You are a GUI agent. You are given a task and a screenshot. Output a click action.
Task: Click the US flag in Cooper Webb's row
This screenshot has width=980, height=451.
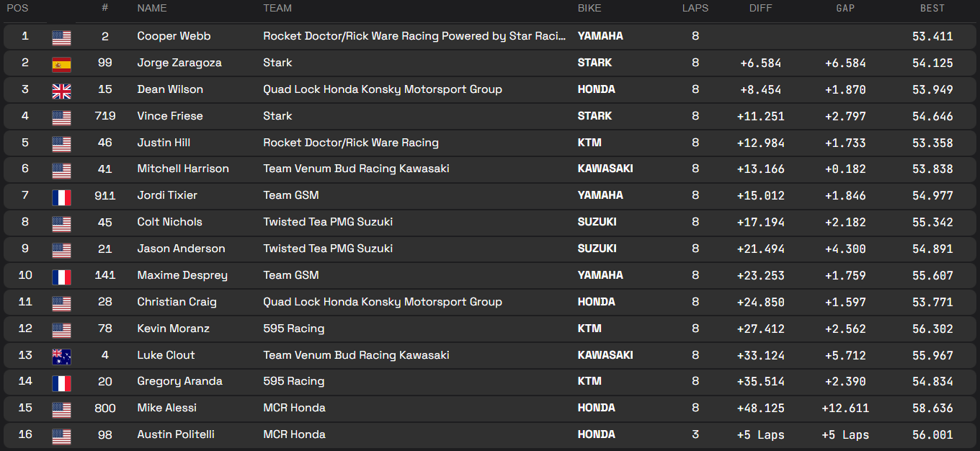[61, 37]
